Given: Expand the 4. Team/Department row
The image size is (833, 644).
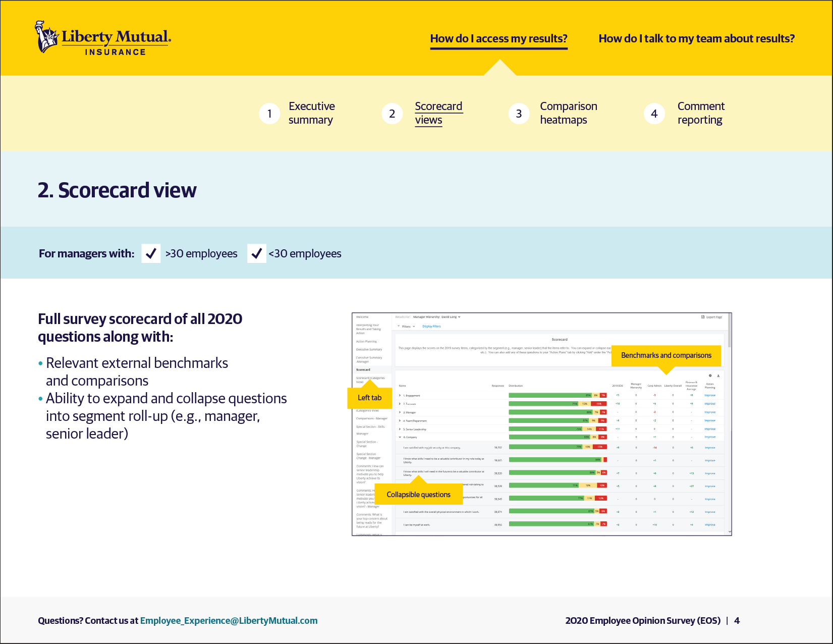Looking at the screenshot, I should point(400,420).
